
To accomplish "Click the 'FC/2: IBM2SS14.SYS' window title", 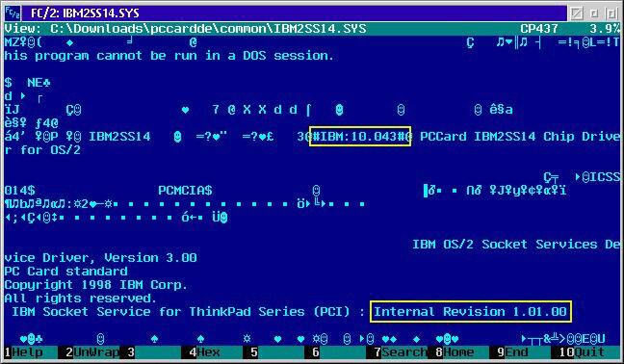I will pos(85,13).
